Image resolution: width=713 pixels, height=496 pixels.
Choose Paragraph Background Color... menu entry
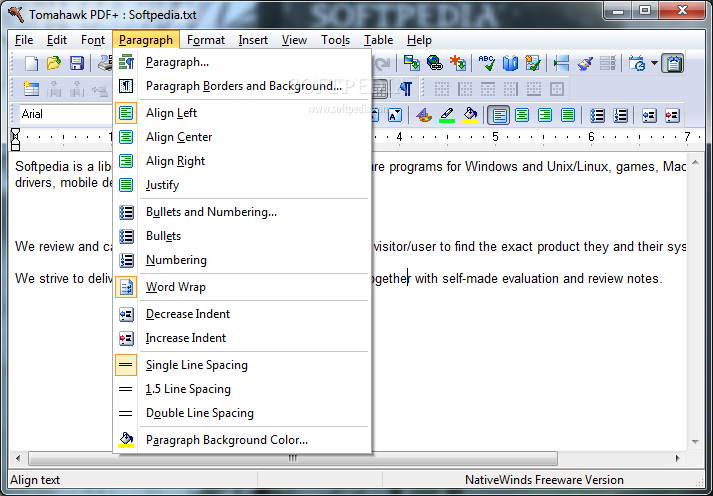tap(242, 440)
